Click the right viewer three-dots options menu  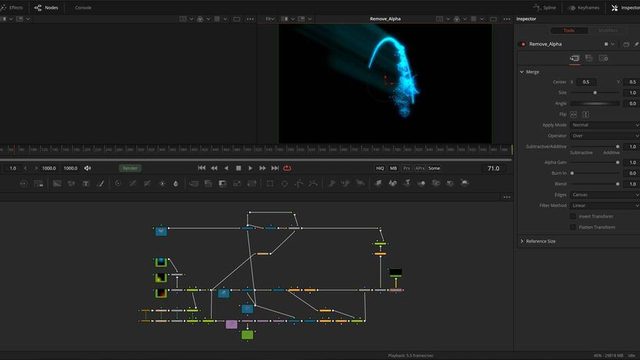pos(507,19)
